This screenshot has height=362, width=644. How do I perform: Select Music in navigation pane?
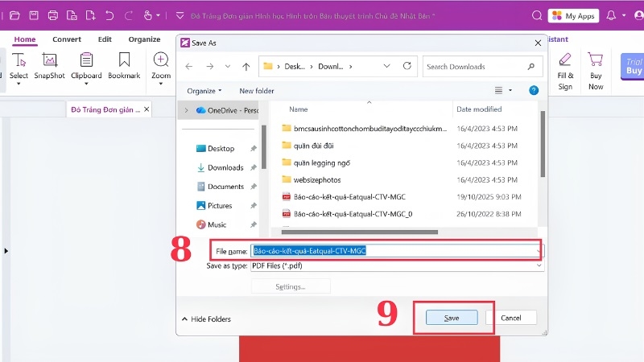[x=212, y=224]
